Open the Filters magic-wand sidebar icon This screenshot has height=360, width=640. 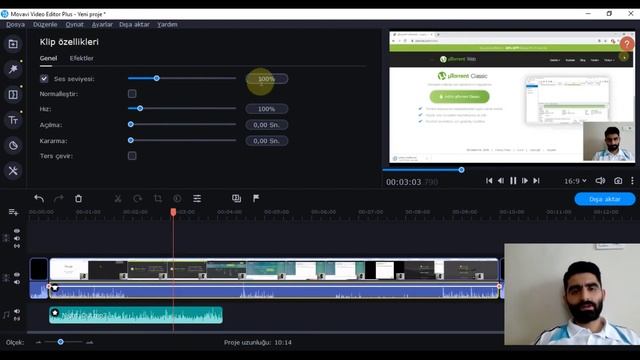pyautogui.click(x=13, y=69)
